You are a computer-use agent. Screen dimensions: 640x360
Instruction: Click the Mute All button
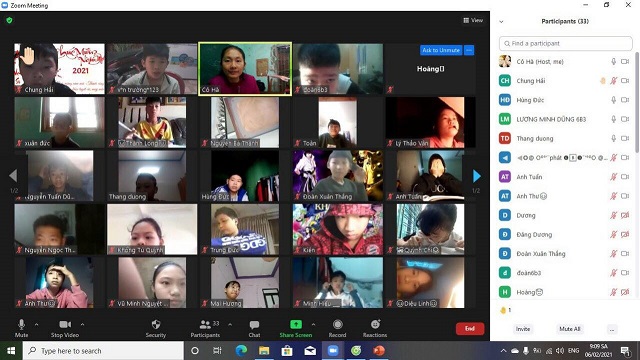click(x=570, y=329)
